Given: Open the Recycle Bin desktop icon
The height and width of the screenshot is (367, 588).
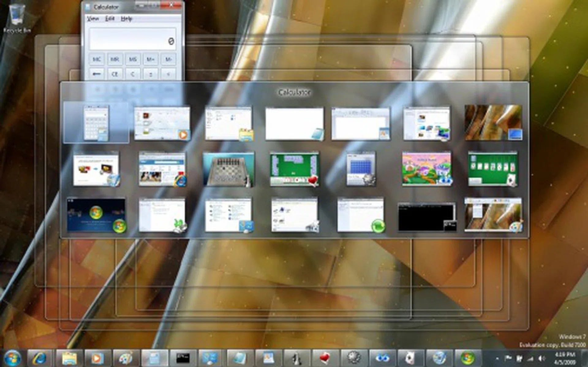Looking at the screenshot, I should tap(17, 18).
